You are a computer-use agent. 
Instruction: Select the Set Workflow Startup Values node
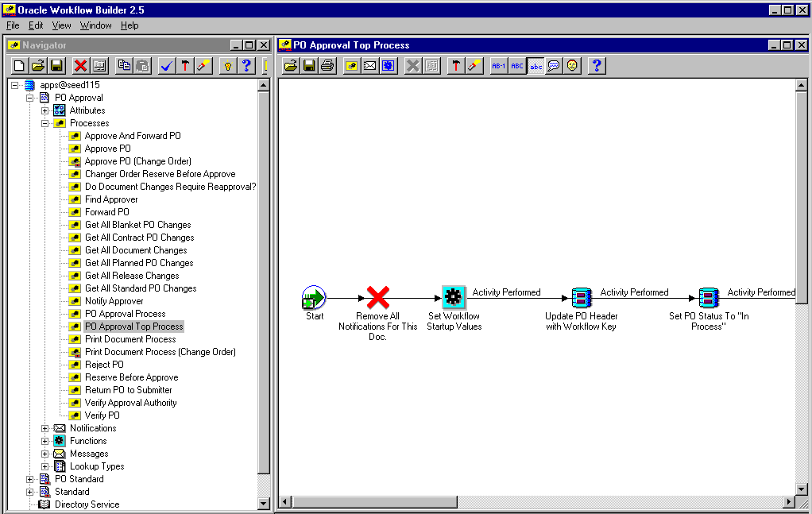click(453, 298)
